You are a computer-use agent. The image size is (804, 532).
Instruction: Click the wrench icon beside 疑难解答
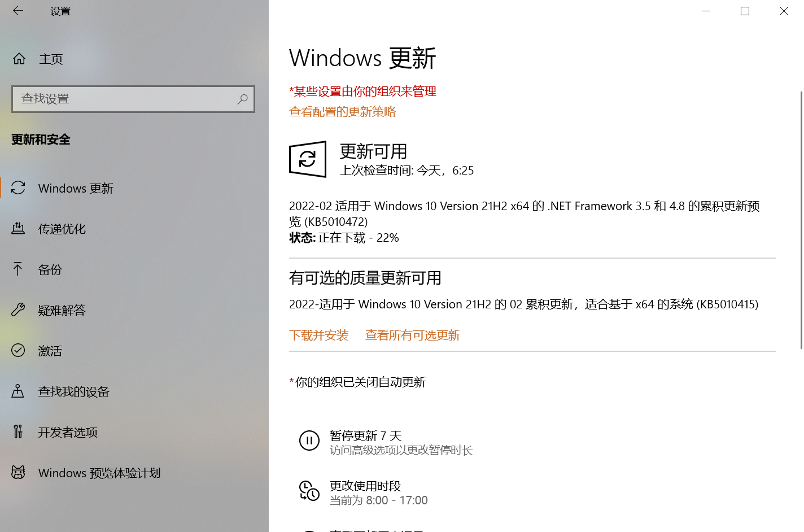pos(18,310)
